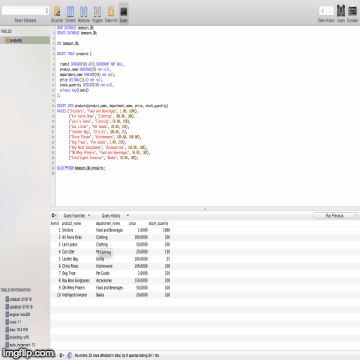Screen dimensions: 360x360
Task: Click the refresh tables icon
Action: [69, 355]
